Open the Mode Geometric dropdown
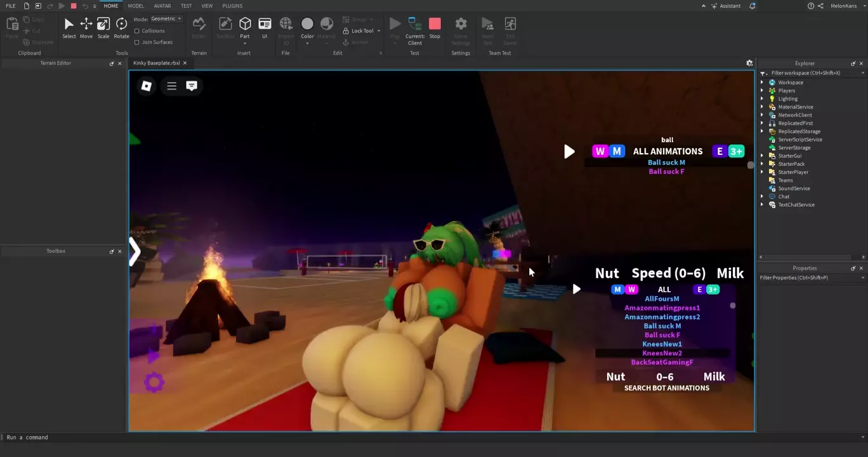The width and height of the screenshot is (868, 457). pos(166,19)
